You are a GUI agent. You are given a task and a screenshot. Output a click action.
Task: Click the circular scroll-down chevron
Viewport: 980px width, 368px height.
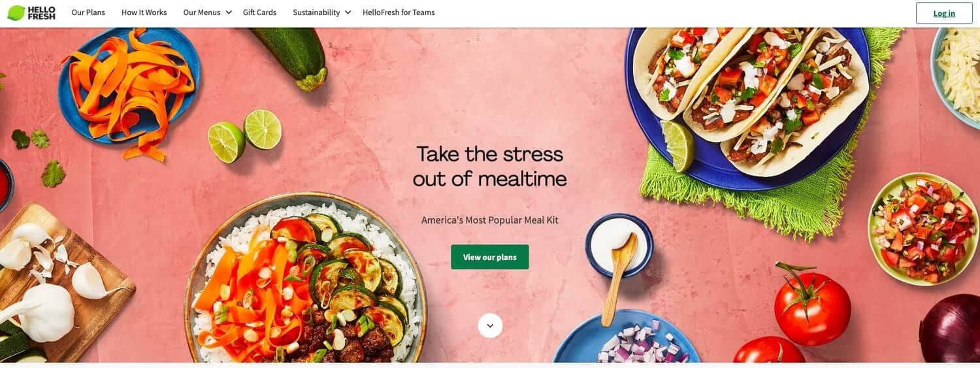[490, 326]
